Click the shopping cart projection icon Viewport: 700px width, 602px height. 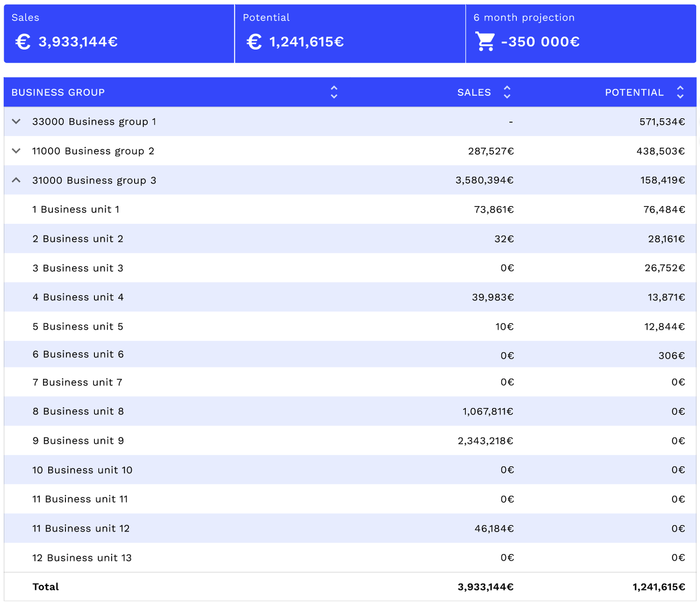(x=485, y=42)
